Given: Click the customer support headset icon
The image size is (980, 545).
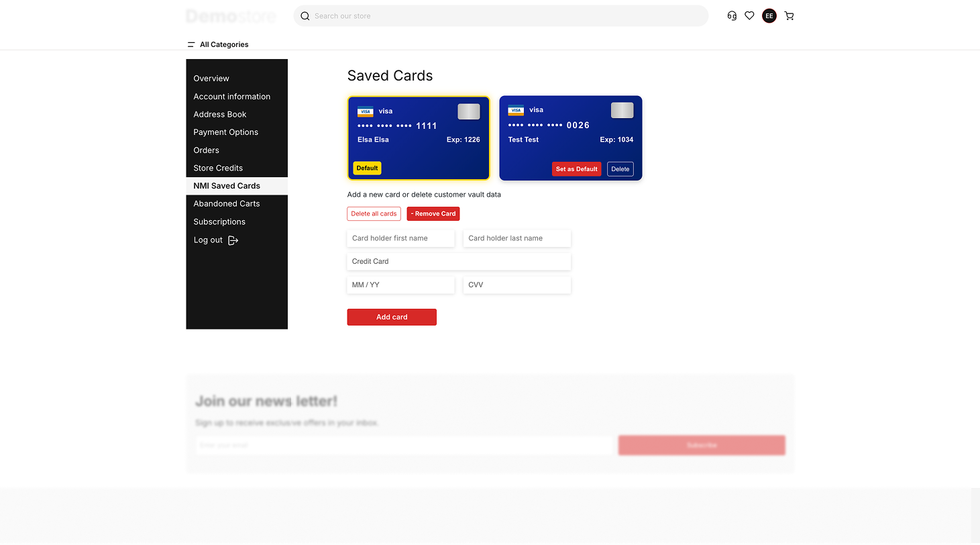Looking at the screenshot, I should (x=732, y=16).
